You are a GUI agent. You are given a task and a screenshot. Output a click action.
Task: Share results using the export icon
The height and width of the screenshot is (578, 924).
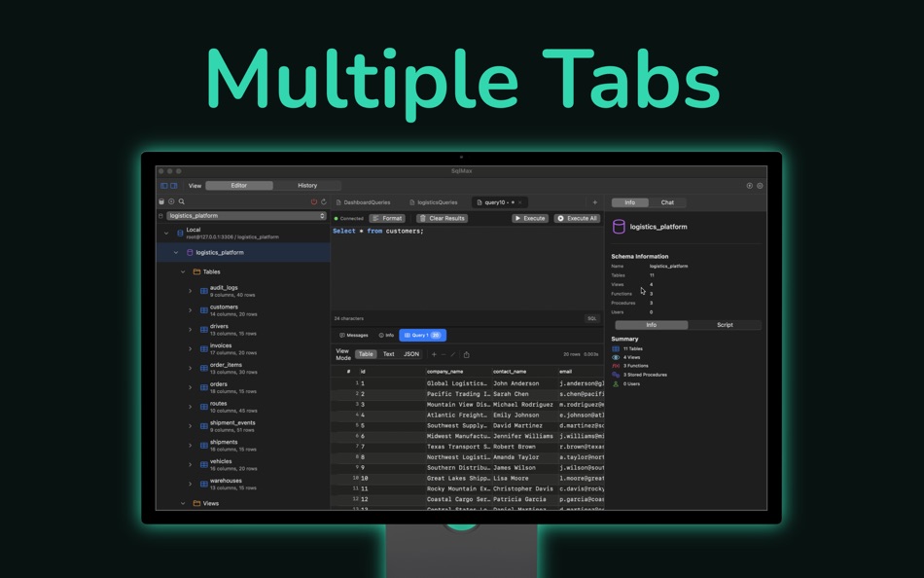465,353
